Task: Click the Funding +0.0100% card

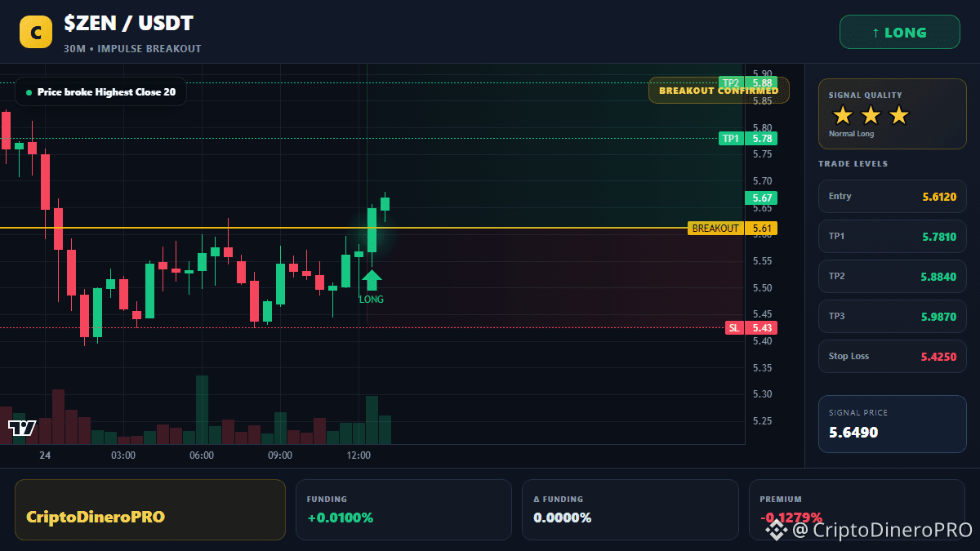Action: pos(403,509)
